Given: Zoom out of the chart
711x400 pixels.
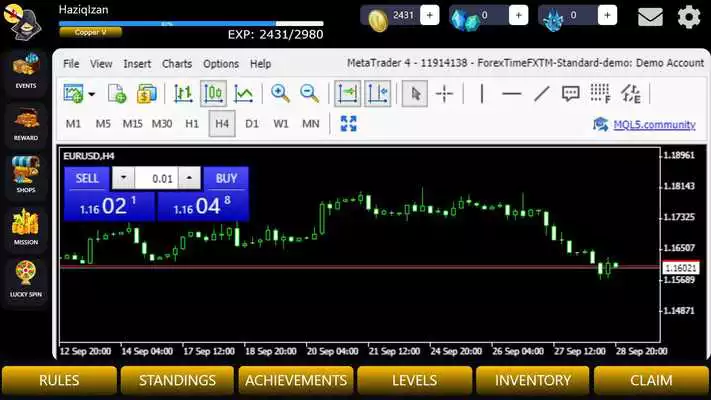Looking at the screenshot, I should [310, 94].
